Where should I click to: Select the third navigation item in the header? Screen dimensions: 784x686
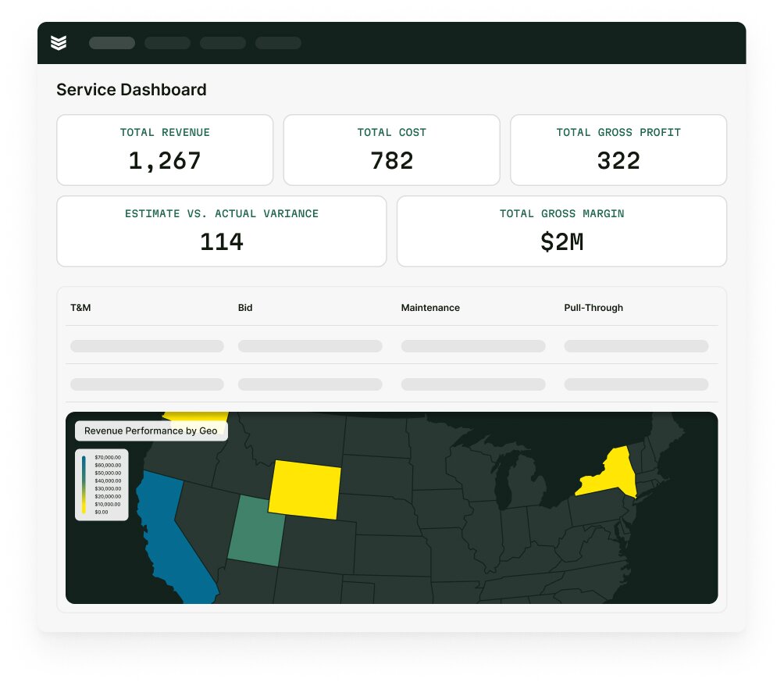click(x=223, y=43)
